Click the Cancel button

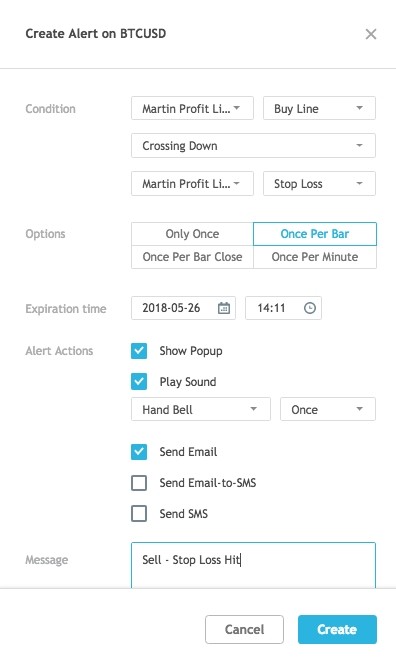[x=244, y=629]
